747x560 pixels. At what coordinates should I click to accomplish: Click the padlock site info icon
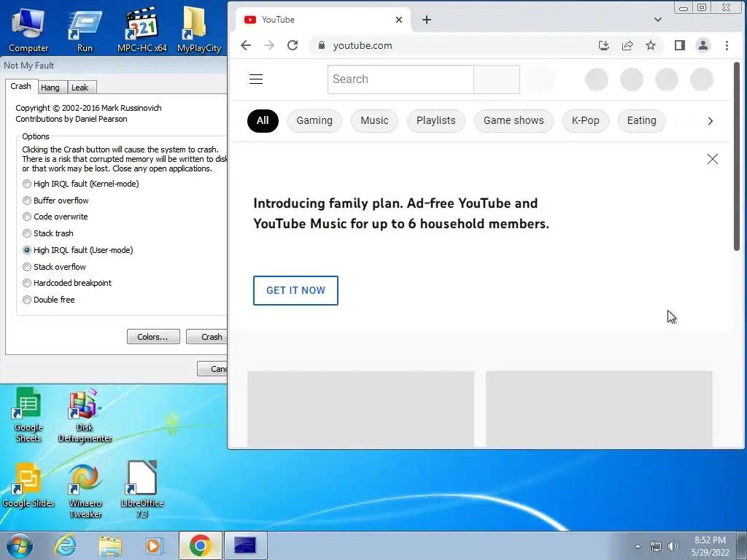pyautogui.click(x=322, y=45)
